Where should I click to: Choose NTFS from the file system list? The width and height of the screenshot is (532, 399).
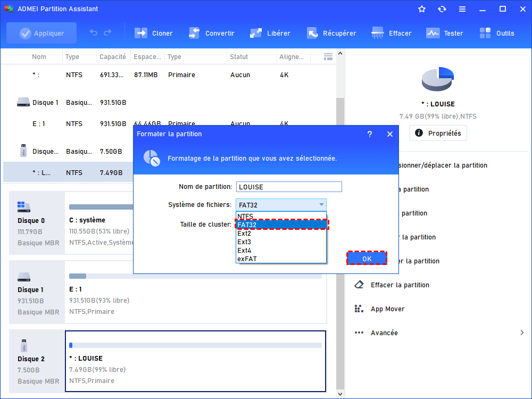pos(281,216)
